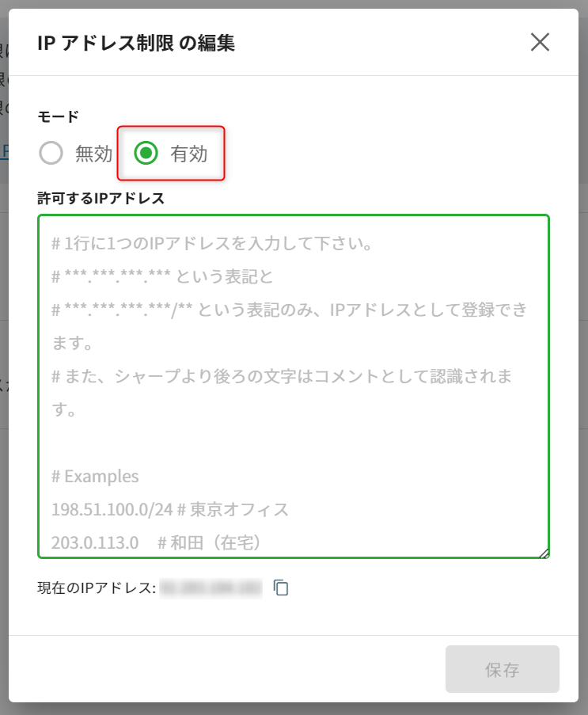
Task: Click the text area resize handle
Action: (544, 553)
